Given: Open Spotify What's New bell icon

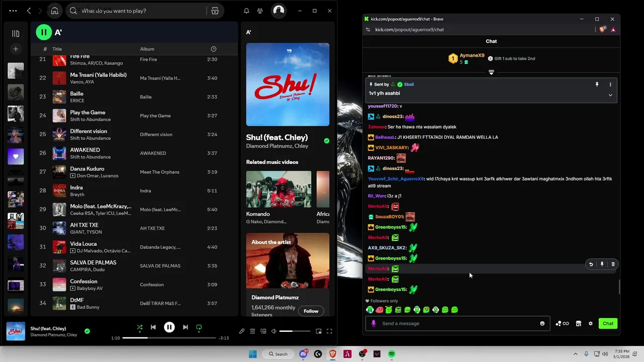Looking at the screenshot, I should click(x=247, y=11).
